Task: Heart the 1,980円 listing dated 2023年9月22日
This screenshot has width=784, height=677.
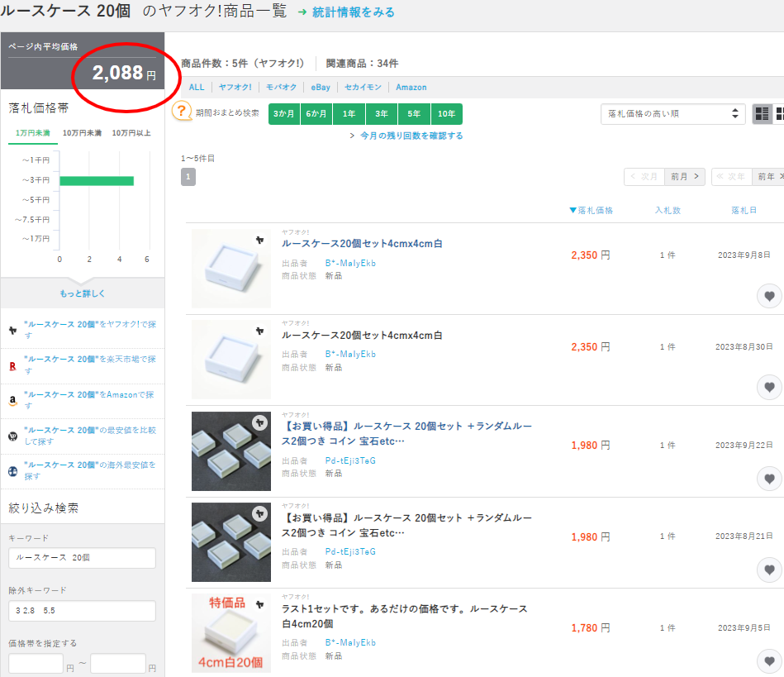Action: pos(769,479)
